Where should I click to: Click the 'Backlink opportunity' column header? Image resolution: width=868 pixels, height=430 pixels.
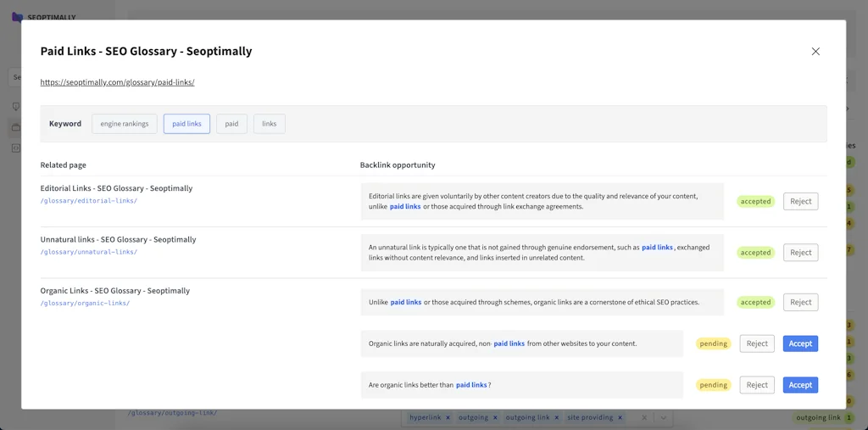[x=398, y=165]
